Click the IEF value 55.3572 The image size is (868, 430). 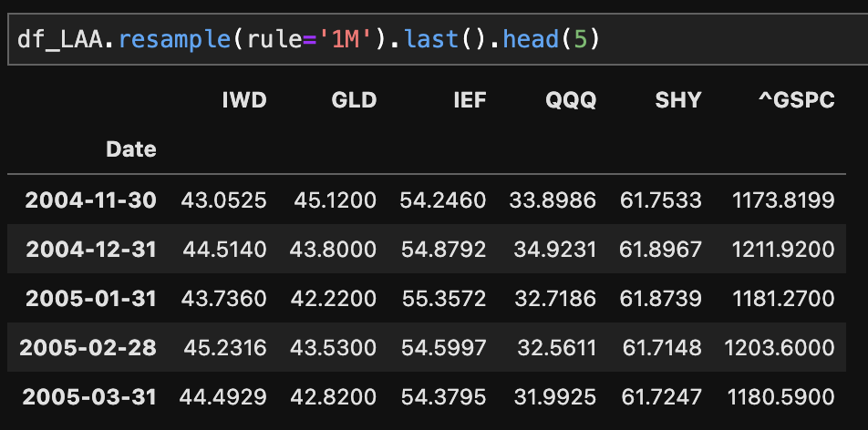coord(444,299)
